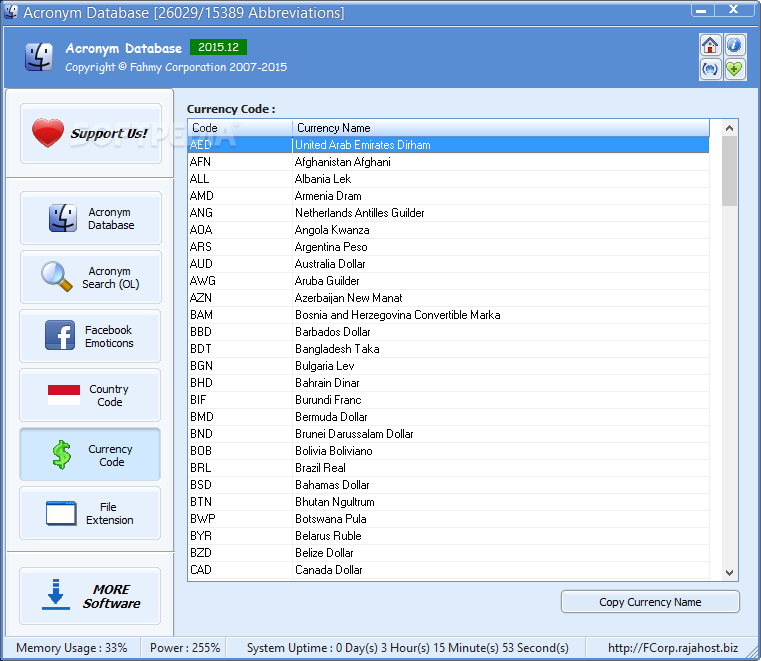Click the application logo icon in the header
This screenshot has width=761, height=661.
(39, 57)
